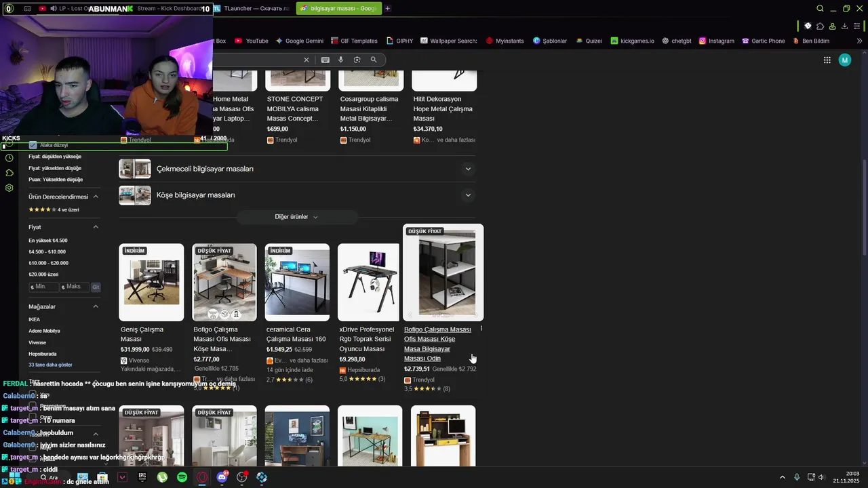The height and width of the screenshot is (488, 868).
Task: Open volume control in system tray
Action: (822, 477)
